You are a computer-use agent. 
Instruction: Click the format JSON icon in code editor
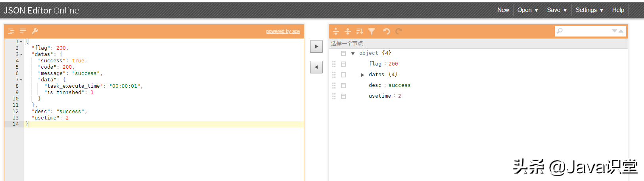[x=11, y=31]
